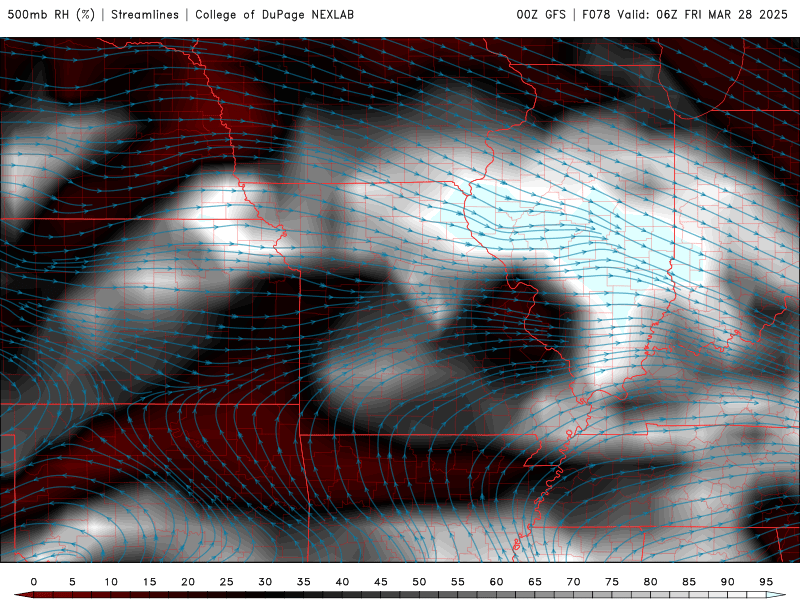This screenshot has height=600, width=800.
Task: Click the '25' colorbar scale label
Action: click(227, 582)
